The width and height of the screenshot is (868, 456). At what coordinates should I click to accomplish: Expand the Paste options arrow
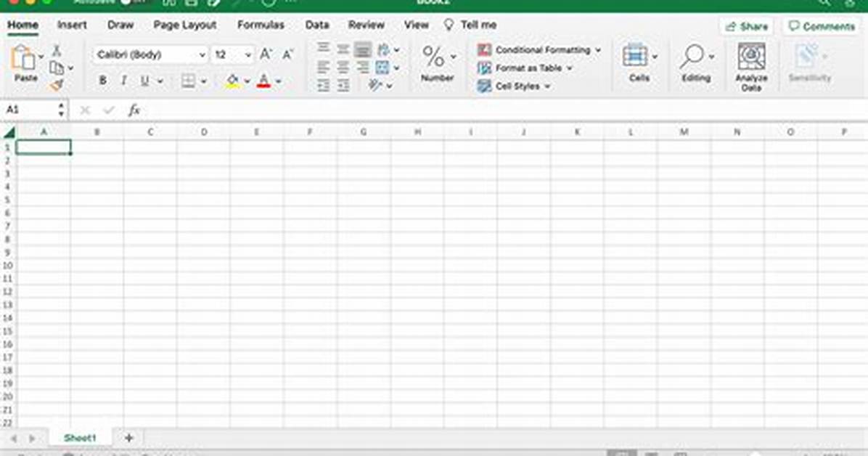click(41, 57)
